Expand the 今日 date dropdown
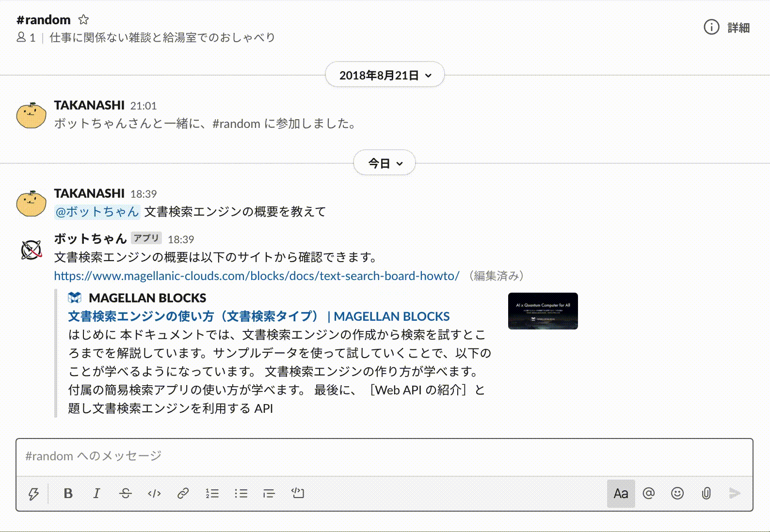This screenshot has height=532, width=770. tap(385, 163)
